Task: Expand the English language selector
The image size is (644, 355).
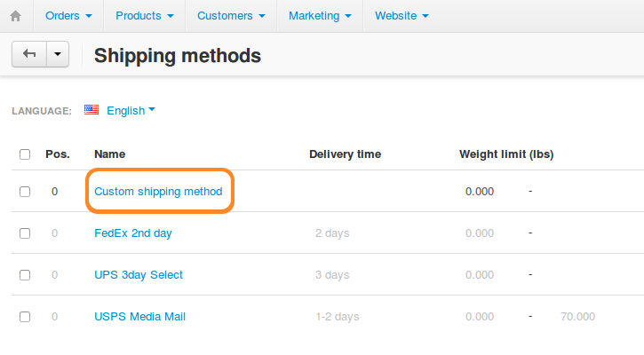Action: 131,110
